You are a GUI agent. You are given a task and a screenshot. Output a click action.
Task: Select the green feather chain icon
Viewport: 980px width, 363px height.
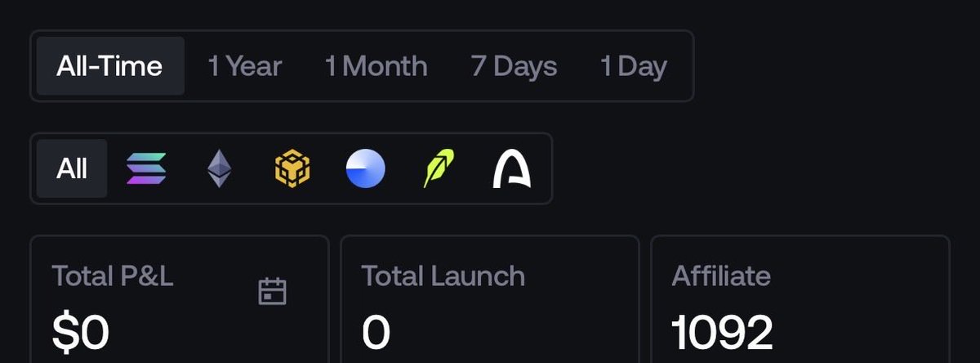(439, 169)
